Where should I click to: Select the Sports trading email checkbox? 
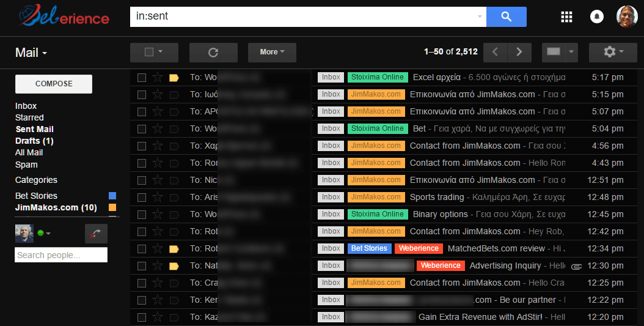142,198
